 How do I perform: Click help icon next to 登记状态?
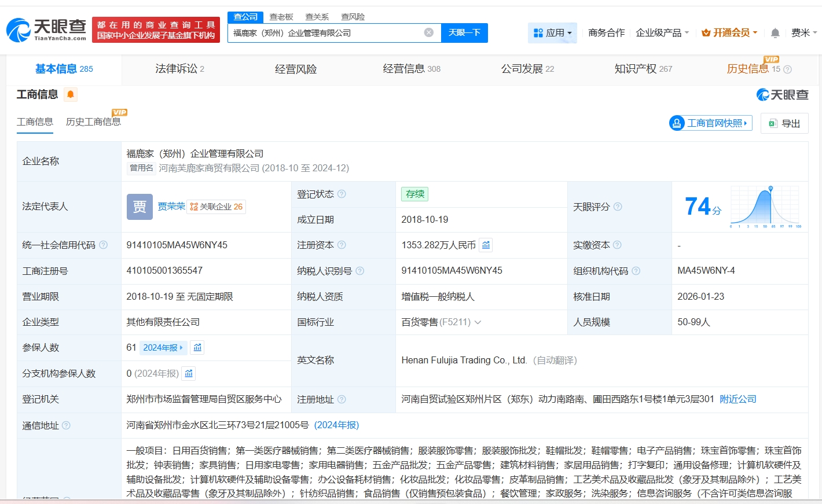click(x=342, y=194)
